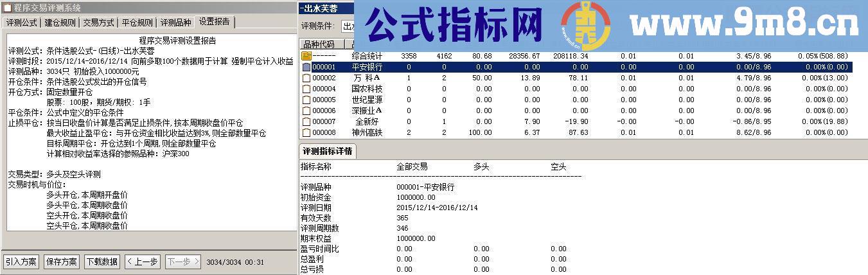Go back with the 上一步 button

(x=143, y=262)
